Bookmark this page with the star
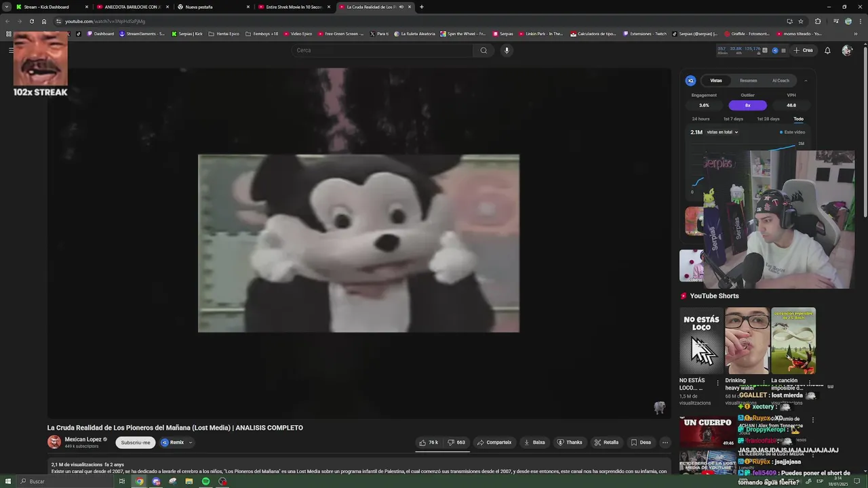 coord(801,21)
